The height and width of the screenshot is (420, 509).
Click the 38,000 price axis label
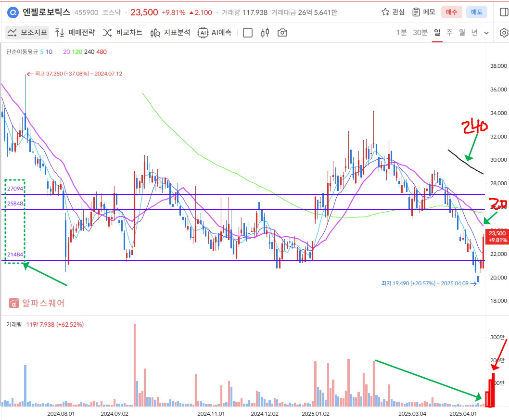coord(498,66)
